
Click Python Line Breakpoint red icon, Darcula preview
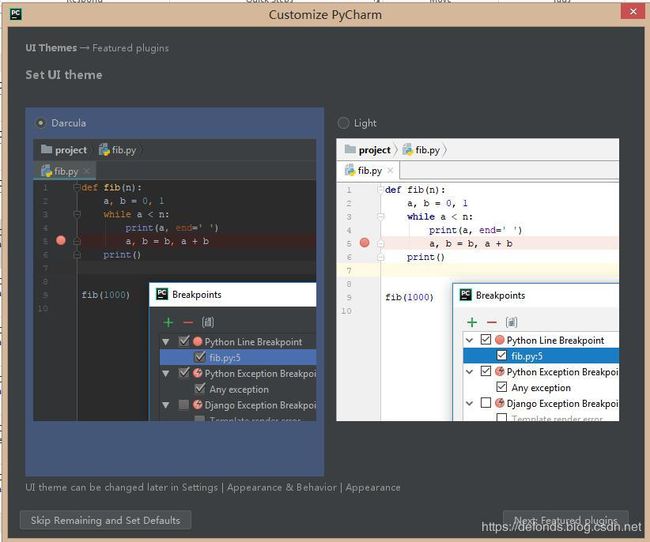pos(198,342)
